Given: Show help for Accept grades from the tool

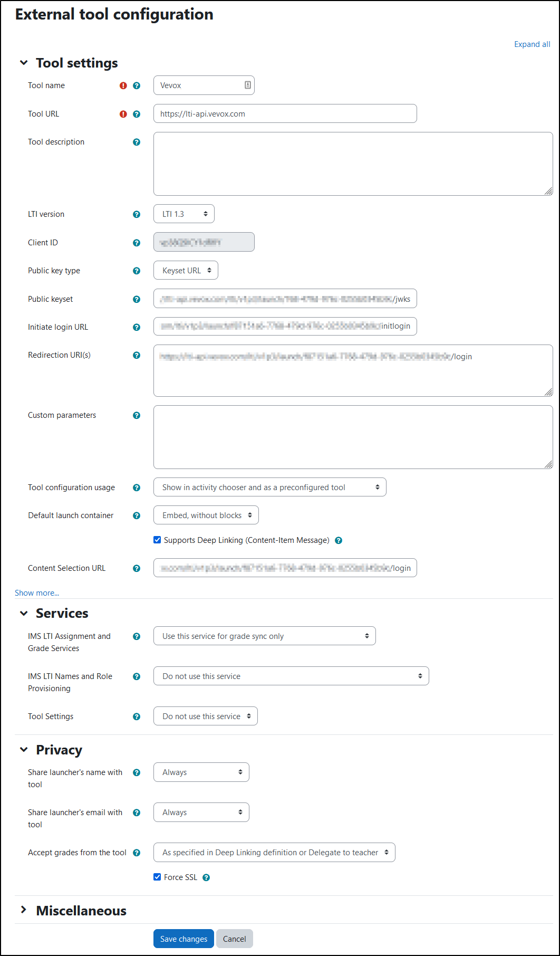Looking at the screenshot, I should pyautogui.click(x=137, y=853).
